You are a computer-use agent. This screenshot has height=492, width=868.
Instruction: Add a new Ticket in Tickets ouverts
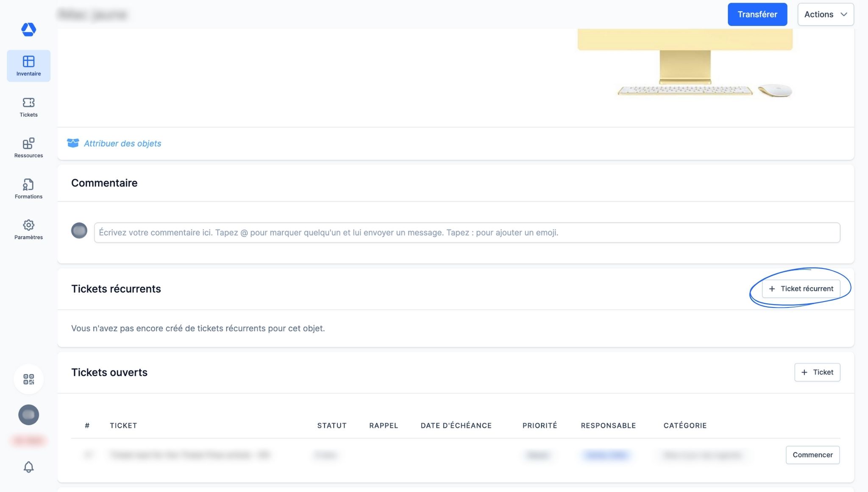817,372
